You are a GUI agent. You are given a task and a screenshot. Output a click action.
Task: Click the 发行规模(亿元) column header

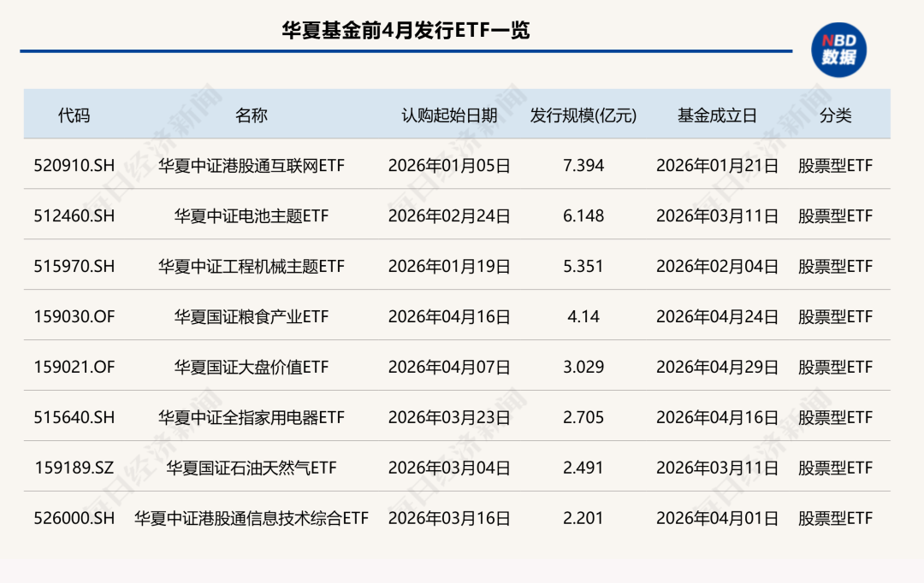point(583,115)
